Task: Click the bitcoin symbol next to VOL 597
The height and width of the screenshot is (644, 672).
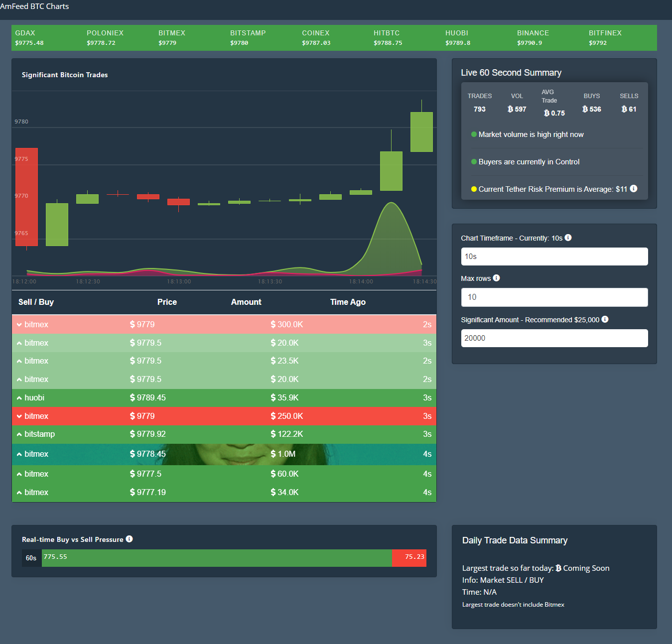Action: click(510, 109)
